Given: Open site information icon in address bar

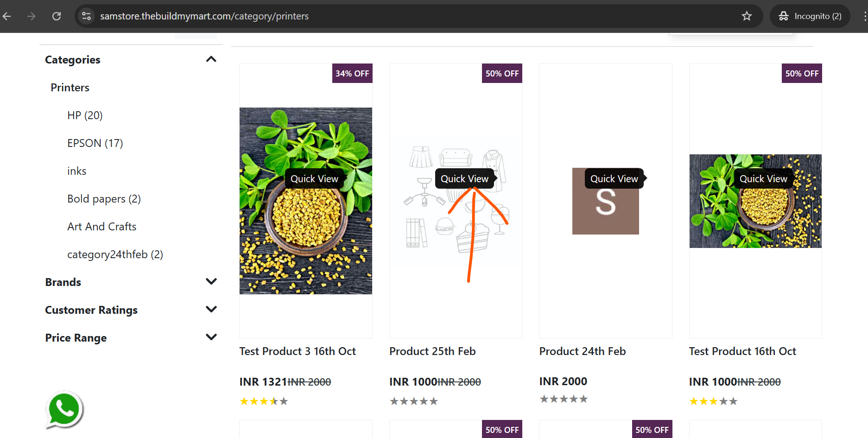Looking at the screenshot, I should [x=87, y=16].
